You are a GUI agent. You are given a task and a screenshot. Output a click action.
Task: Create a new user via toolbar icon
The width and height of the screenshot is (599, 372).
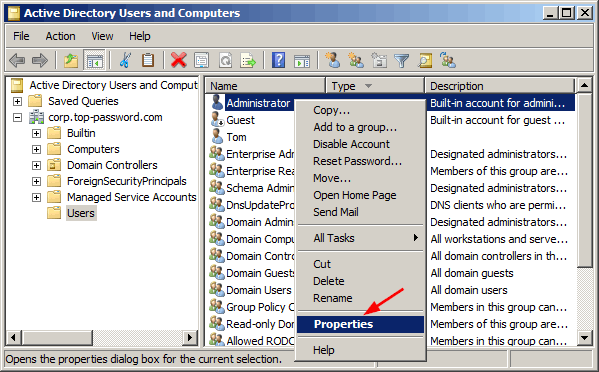[x=333, y=60]
